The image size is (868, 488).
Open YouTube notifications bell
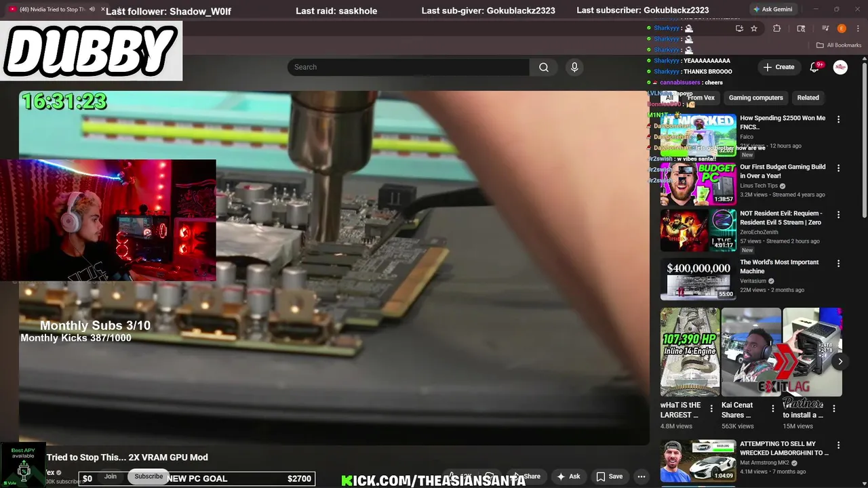(816, 67)
